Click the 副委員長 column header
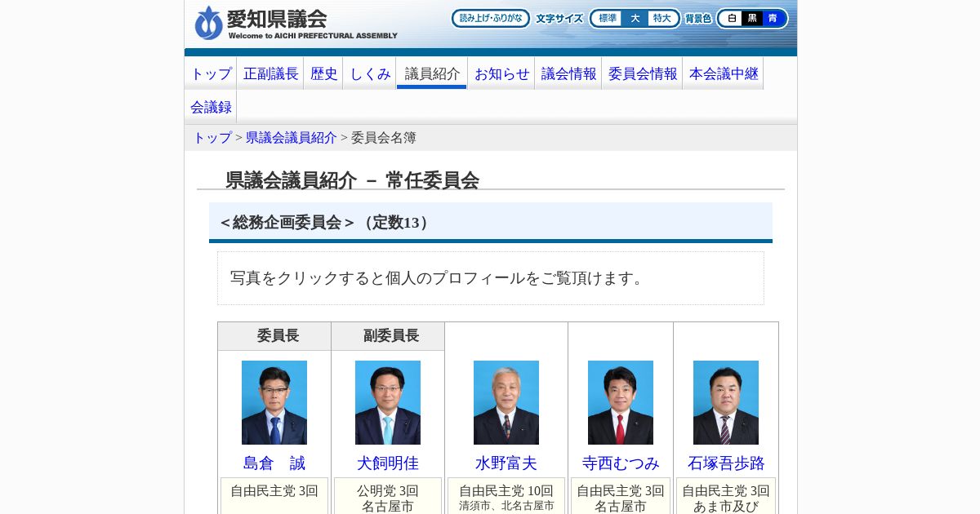The image size is (980, 514). pyautogui.click(x=388, y=336)
